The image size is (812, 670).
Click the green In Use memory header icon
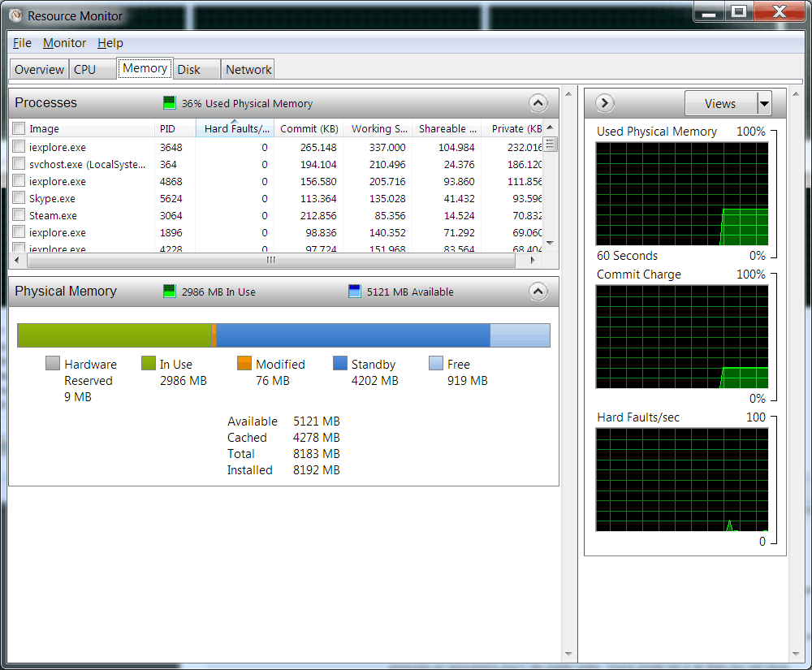[170, 291]
